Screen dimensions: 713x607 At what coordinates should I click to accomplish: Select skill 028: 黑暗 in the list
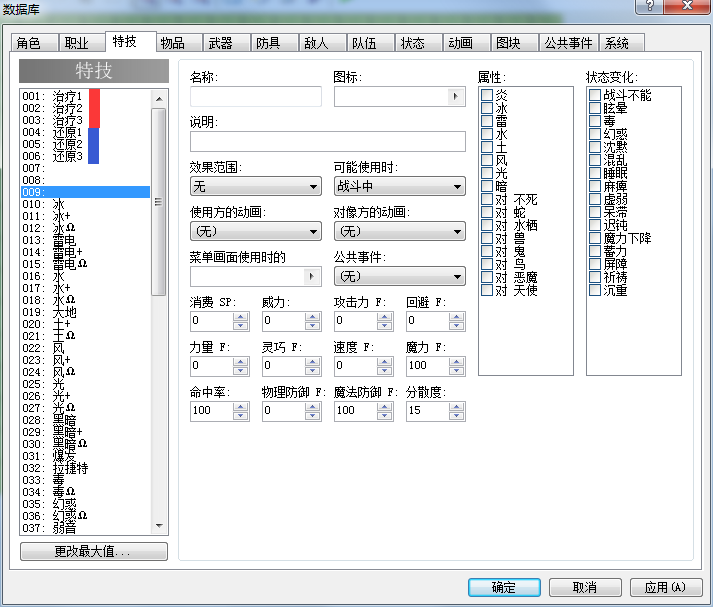click(85, 420)
